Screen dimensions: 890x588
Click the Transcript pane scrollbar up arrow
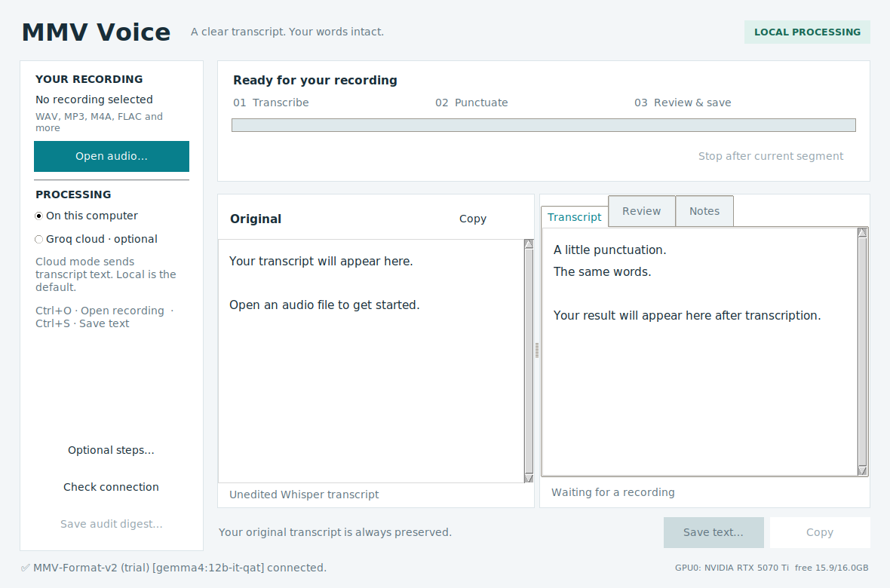[x=862, y=232]
